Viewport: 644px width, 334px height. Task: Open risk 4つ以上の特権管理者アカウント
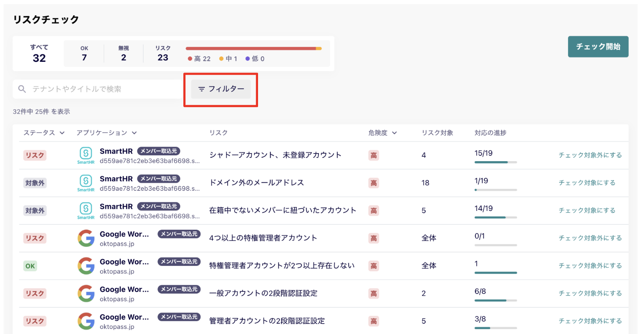[263, 238]
